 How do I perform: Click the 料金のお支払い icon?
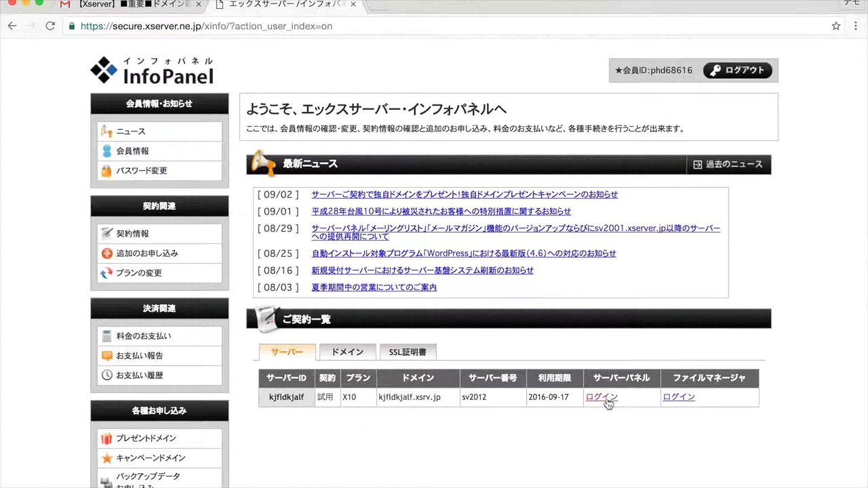coord(106,335)
